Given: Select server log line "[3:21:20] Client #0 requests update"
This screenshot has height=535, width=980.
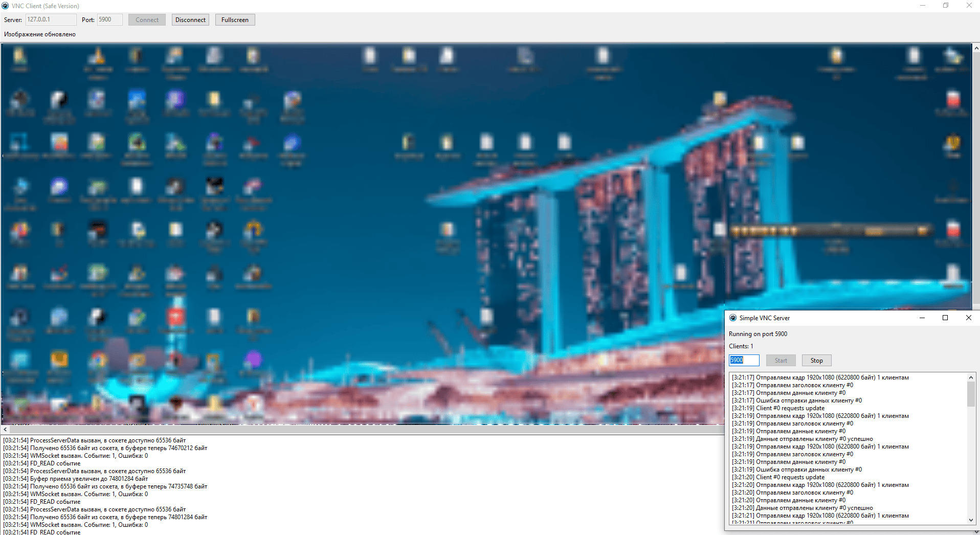Looking at the screenshot, I should (x=778, y=477).
